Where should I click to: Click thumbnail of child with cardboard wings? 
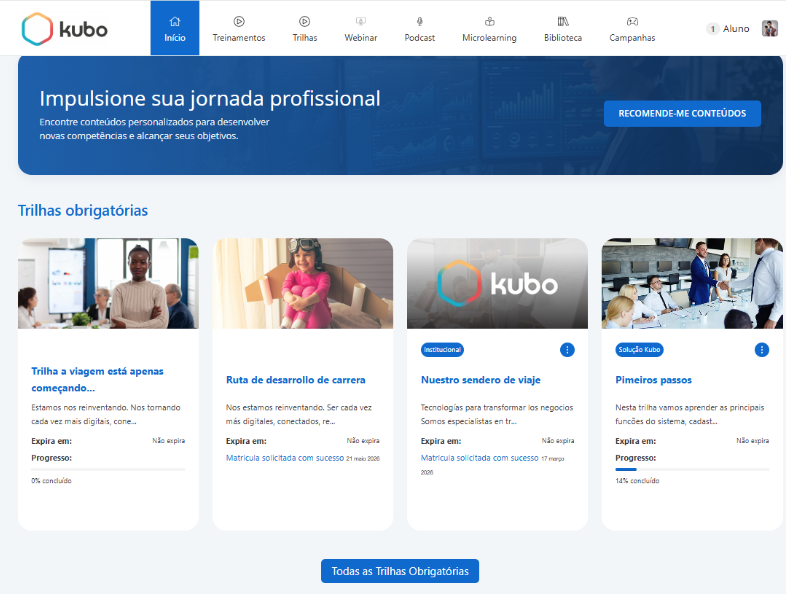click(303, 283)
